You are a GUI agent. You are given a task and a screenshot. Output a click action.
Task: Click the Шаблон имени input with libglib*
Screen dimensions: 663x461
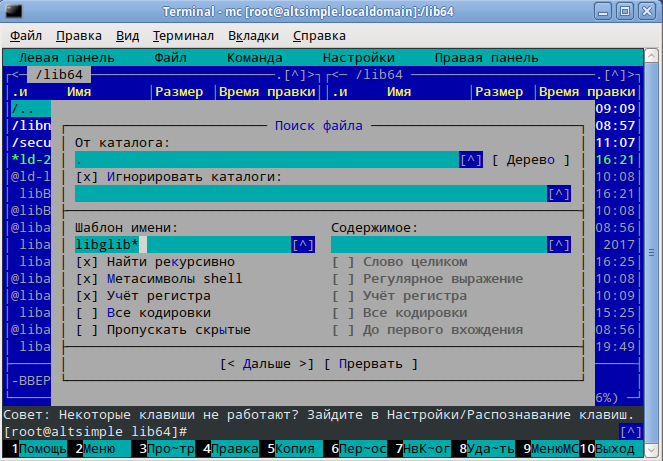tap(180, 245)
